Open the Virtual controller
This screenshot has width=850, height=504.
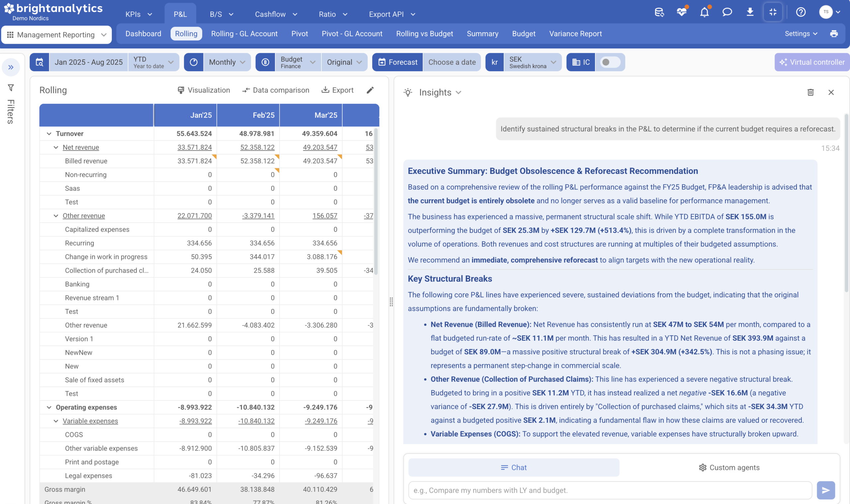(811, 62)
